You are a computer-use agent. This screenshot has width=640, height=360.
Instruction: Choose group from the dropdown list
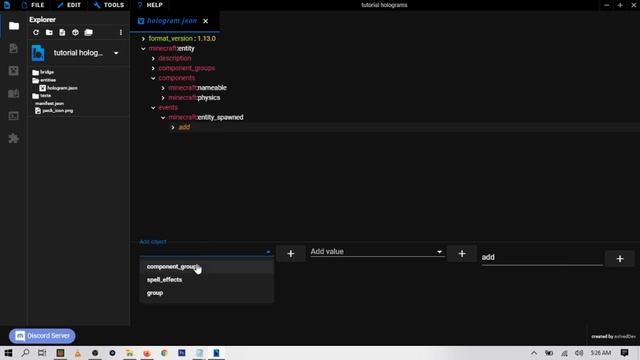[x=207, y=293]
